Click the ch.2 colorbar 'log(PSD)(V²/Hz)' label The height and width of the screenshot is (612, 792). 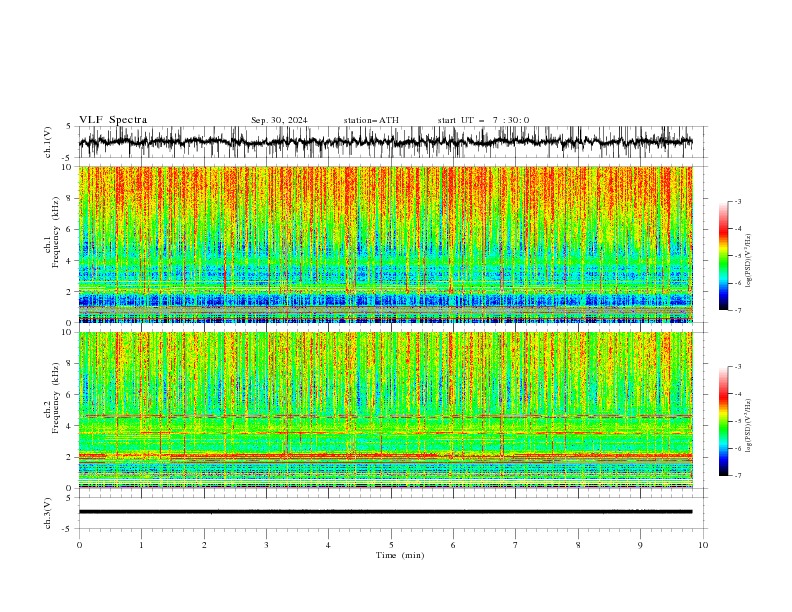pyautogui.click(x=748, y=425)
